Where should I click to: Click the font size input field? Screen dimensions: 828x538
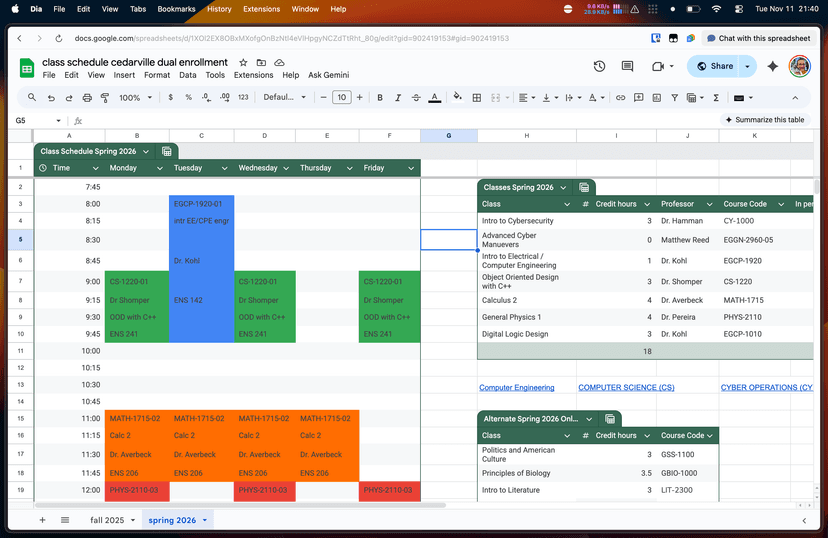pos(342,98)
